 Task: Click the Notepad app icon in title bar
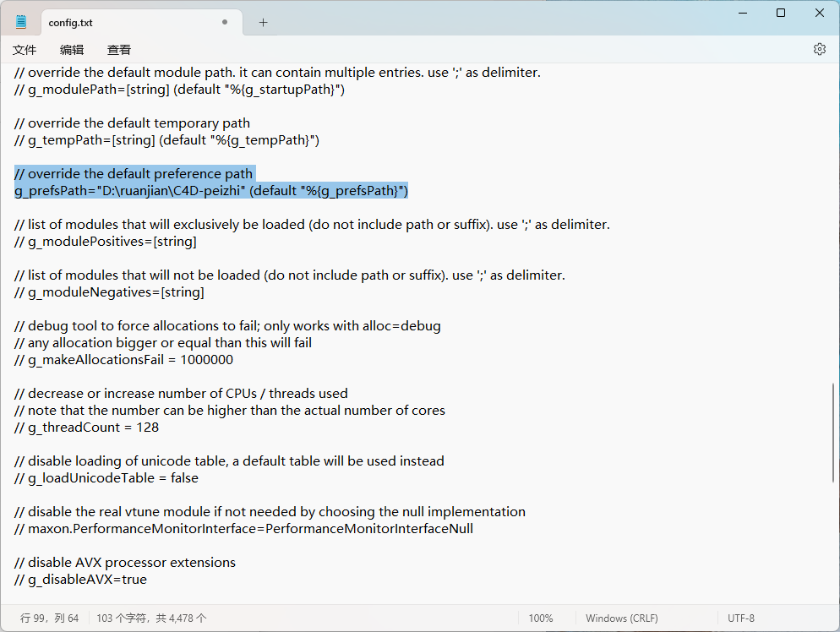tap(21, 22)
